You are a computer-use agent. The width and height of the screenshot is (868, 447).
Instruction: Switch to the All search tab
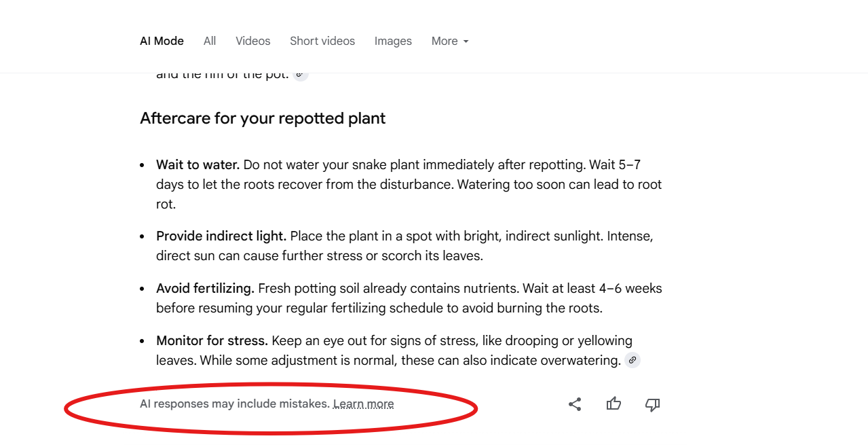(209, 41)
